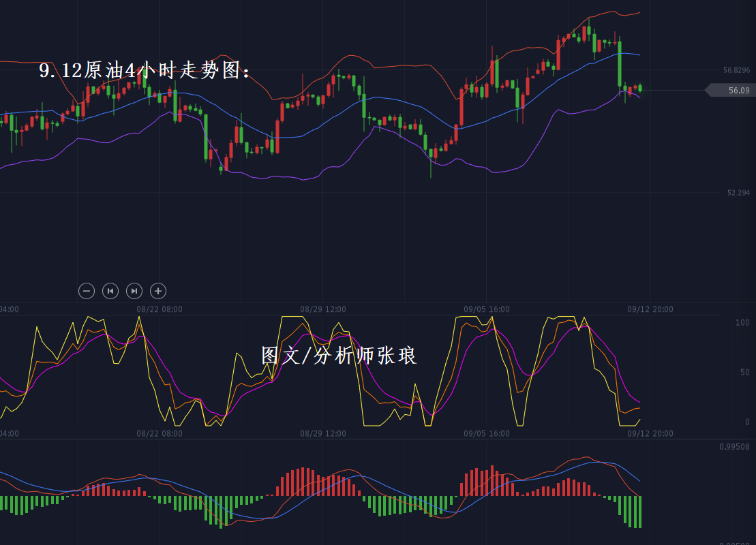The image size is (756, 545).
Task: Select 08/29 12:00 label under candlestick chart
Action: point(323,309)
